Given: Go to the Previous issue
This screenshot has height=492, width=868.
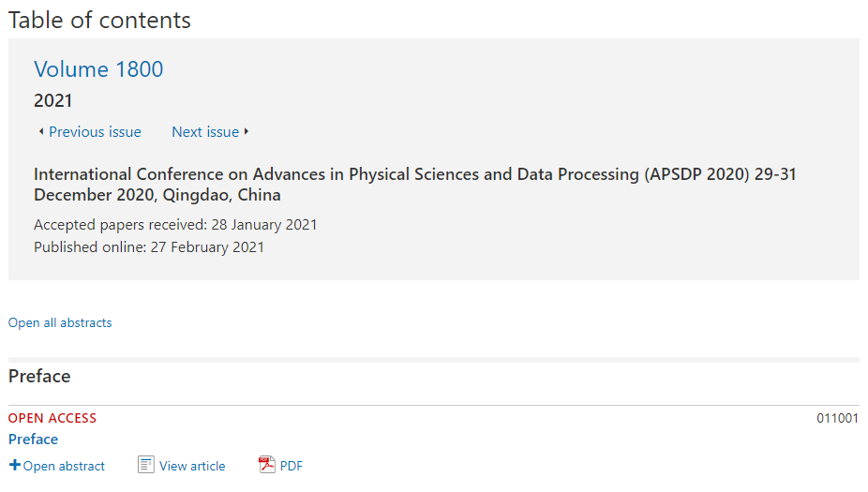Looking at the screenshot, I should point(96,132).
